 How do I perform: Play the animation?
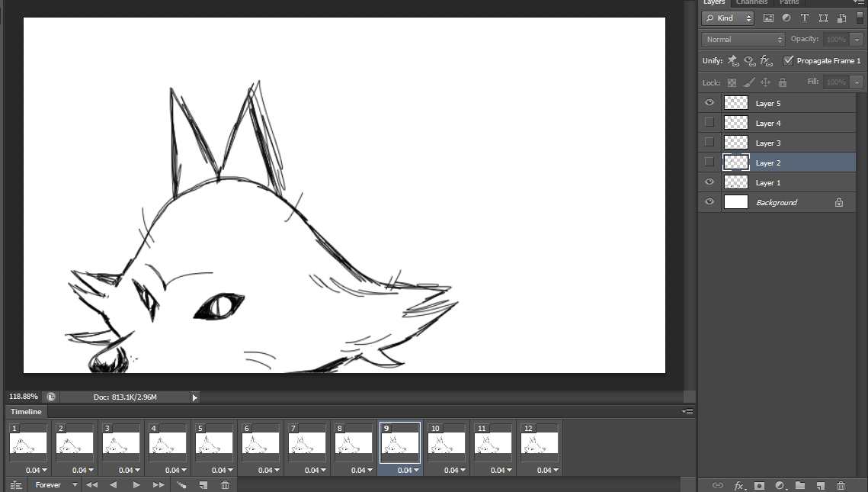(136, 485)
